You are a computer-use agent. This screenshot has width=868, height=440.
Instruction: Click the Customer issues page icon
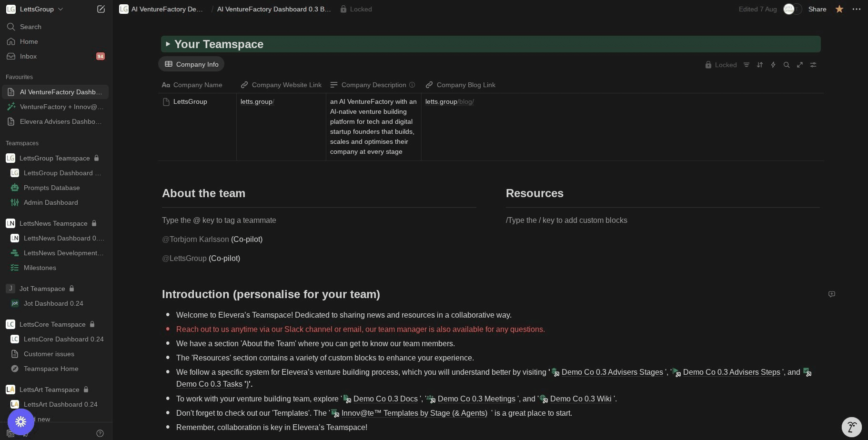pos(15,354)
